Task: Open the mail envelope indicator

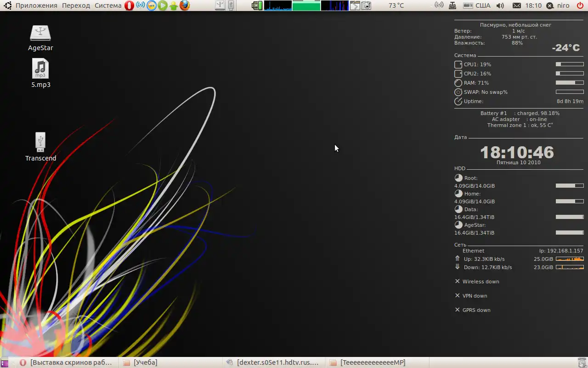Action: [517, 6]
